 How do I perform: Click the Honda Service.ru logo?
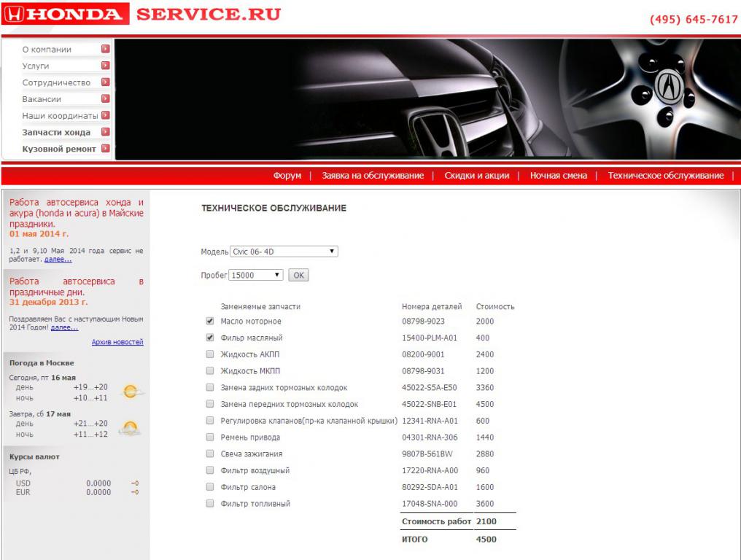coord(141,14)
